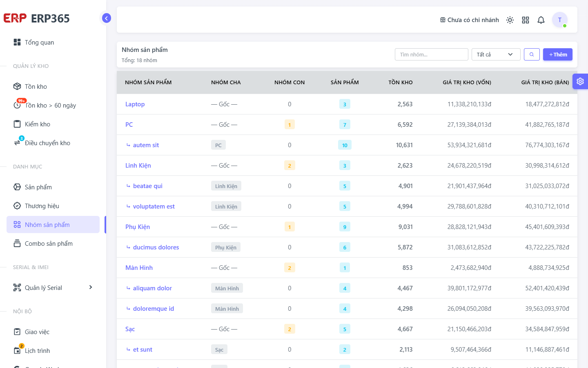588x368 pixels.
Task: Open notifications bell icon
Action: (541, 20)
